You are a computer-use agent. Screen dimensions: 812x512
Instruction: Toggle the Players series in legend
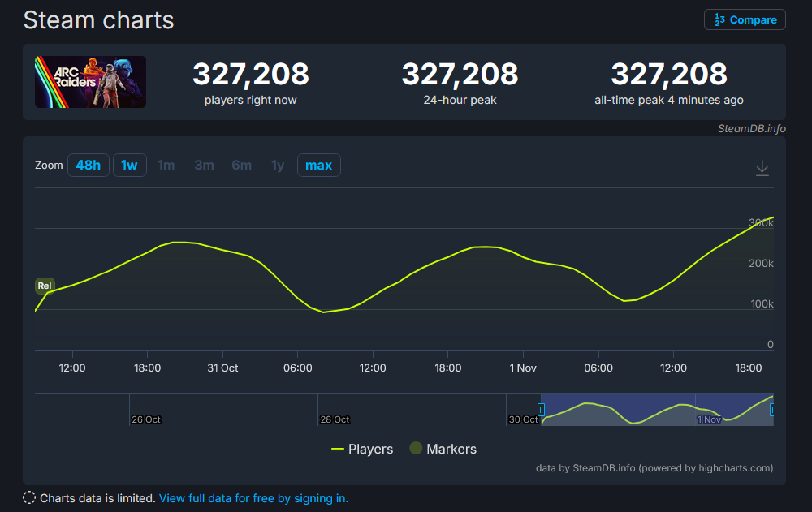(362, 449)
